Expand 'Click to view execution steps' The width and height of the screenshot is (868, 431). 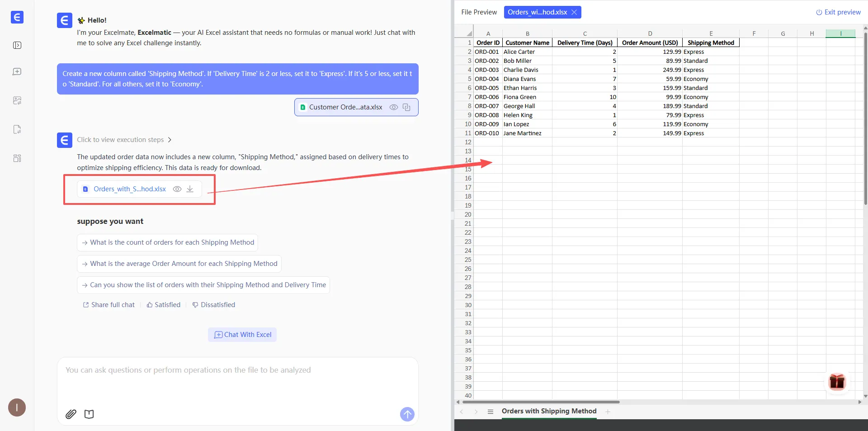(124, 140)
